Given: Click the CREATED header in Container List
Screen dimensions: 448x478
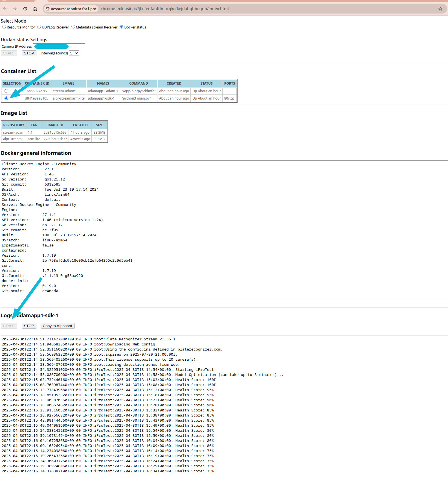Looking at the screenshot, I should coord(174,83).
